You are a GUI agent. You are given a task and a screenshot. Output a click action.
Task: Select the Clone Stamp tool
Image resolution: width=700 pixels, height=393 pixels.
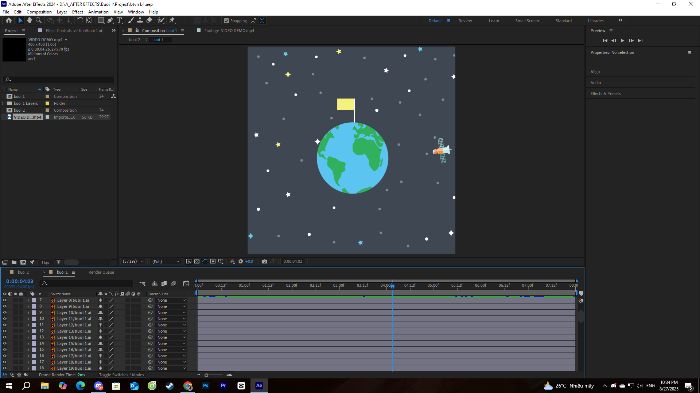pyautogui.click(x=140, y=21)
